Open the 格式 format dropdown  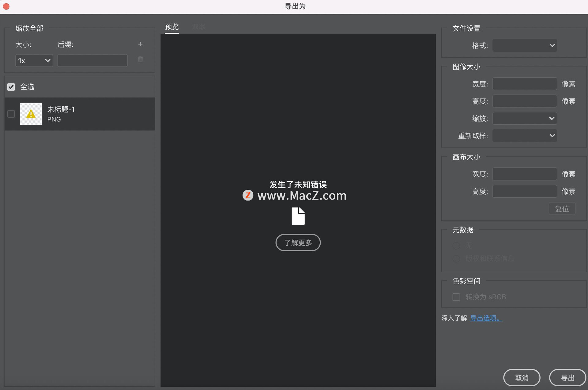[525, 46]
